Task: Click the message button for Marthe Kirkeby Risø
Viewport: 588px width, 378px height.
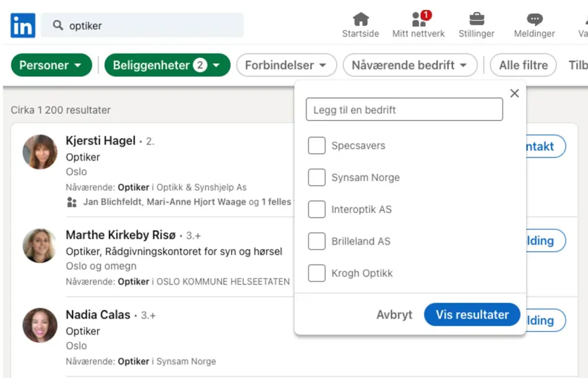Action: tap(546, 240)
